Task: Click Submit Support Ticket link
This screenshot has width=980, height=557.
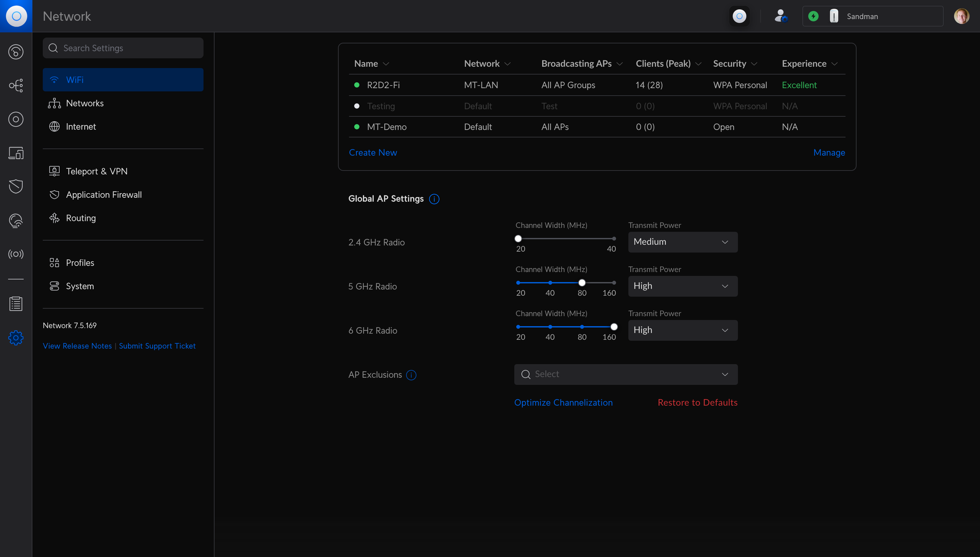Action: tap(157, 346)
